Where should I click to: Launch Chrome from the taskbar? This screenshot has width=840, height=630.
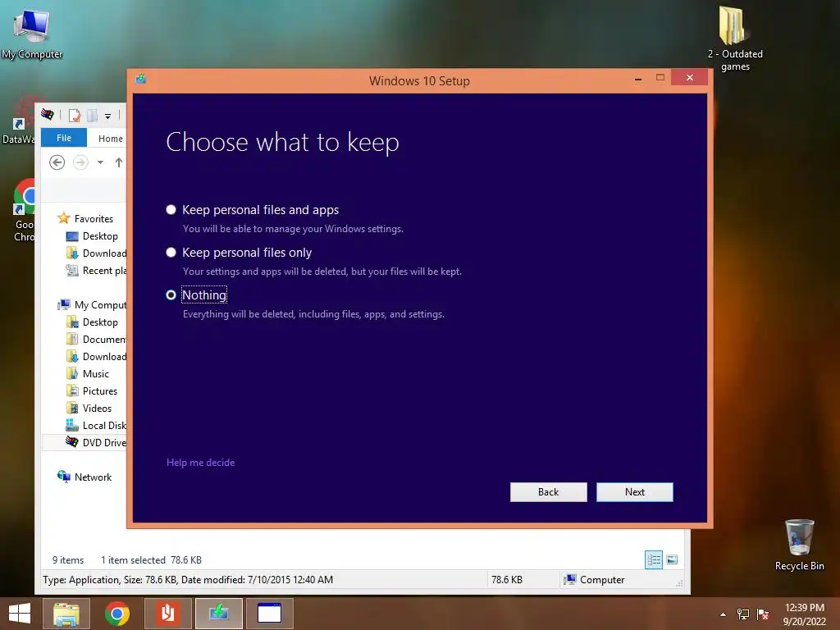(x=116, y=614)
